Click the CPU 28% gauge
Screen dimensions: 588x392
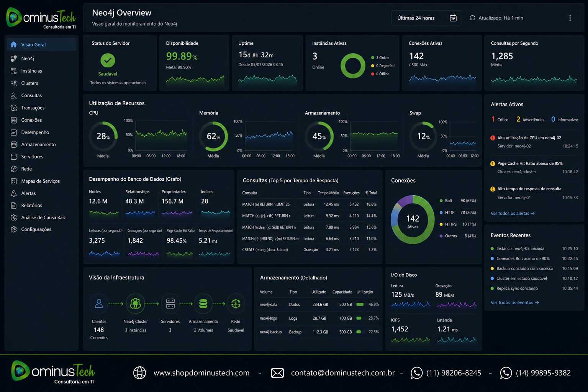(x=103, y=136)
